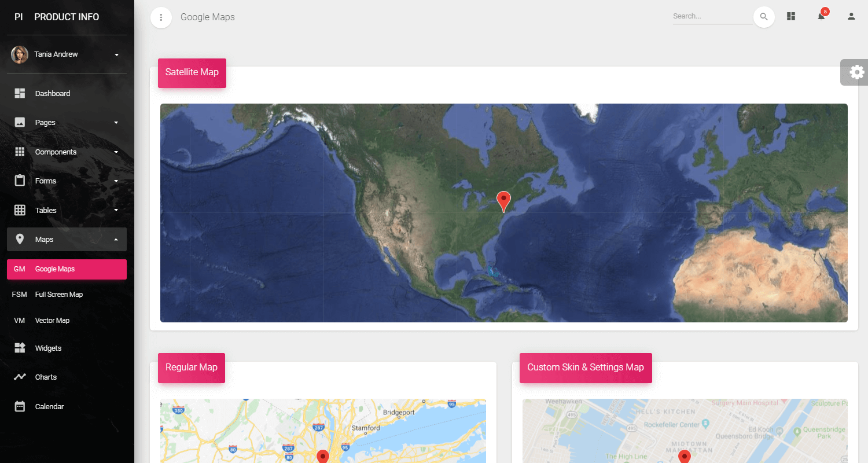Go to Dashboard menu label
868x463 pixels.
(53, 94)
